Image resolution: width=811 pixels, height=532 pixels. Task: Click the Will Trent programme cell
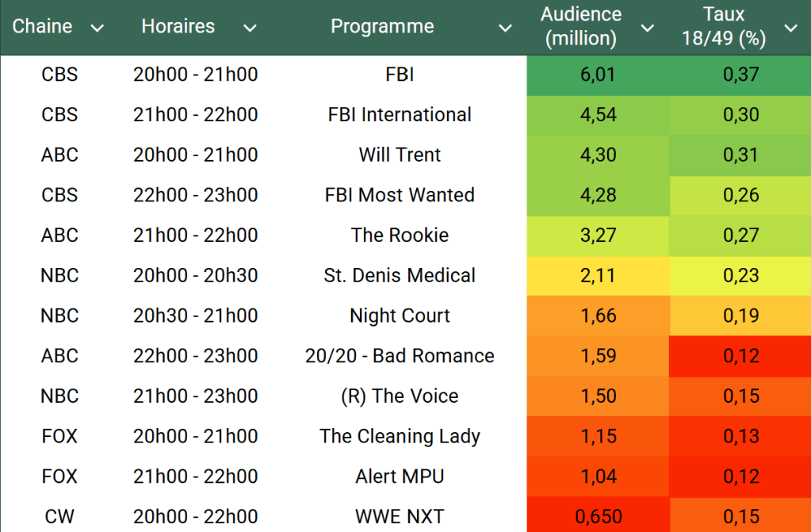(x=400, y=155)
